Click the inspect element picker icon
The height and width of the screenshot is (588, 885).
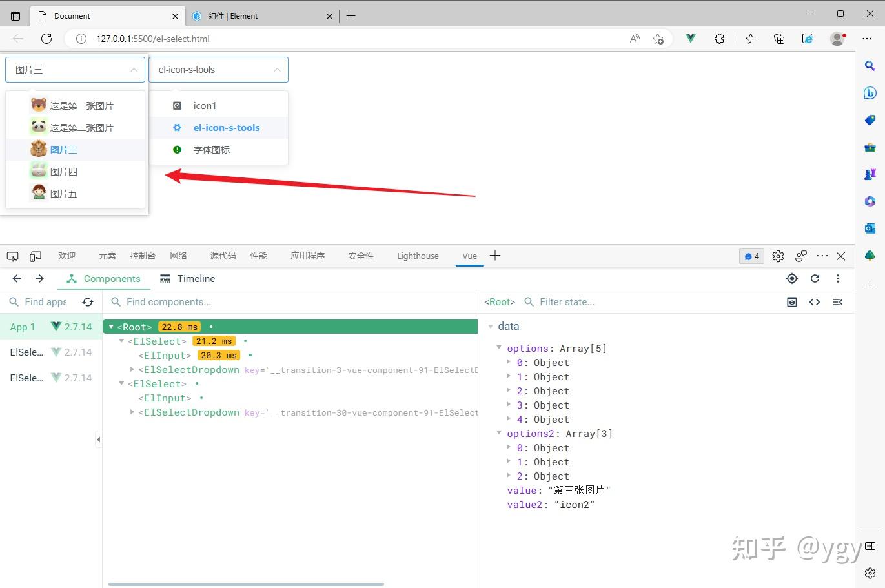[x=12, y=256]
